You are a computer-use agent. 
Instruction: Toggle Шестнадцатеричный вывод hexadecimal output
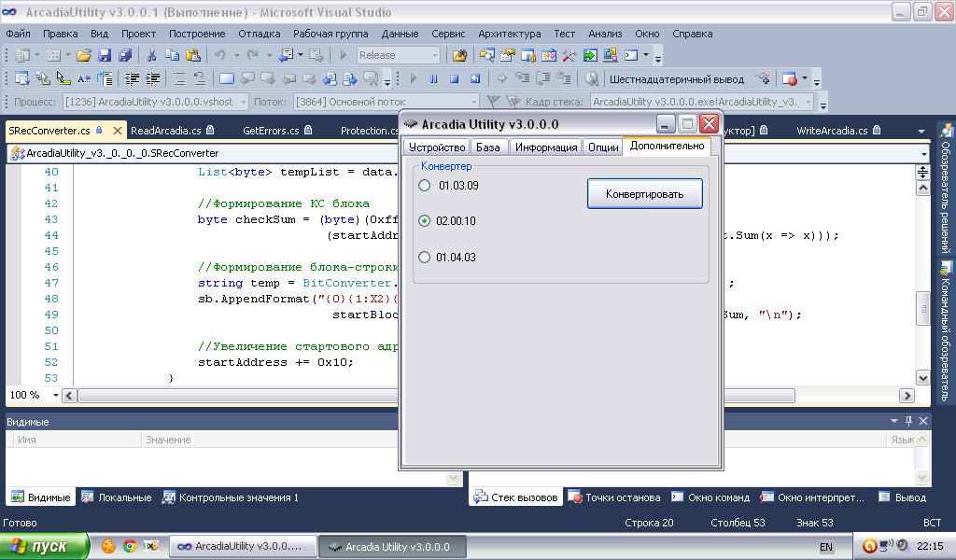point(676,79)
